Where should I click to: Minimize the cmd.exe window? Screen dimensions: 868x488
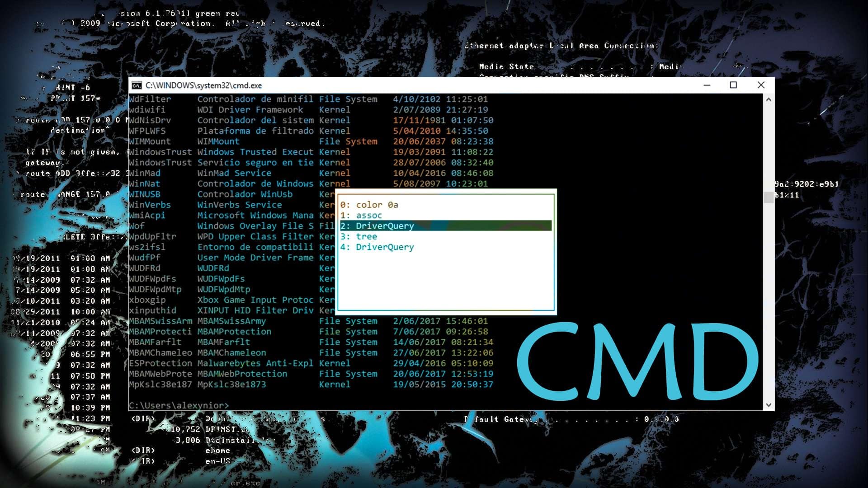click(x=707, y=85)
